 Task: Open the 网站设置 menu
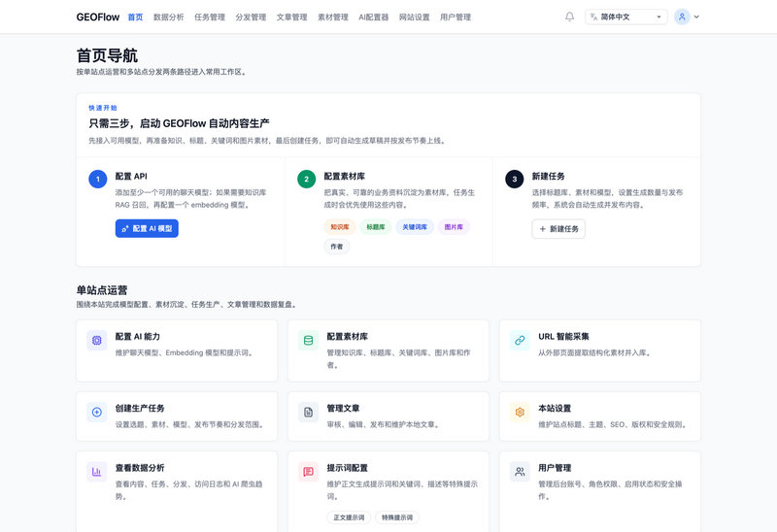tap(415, 17)
